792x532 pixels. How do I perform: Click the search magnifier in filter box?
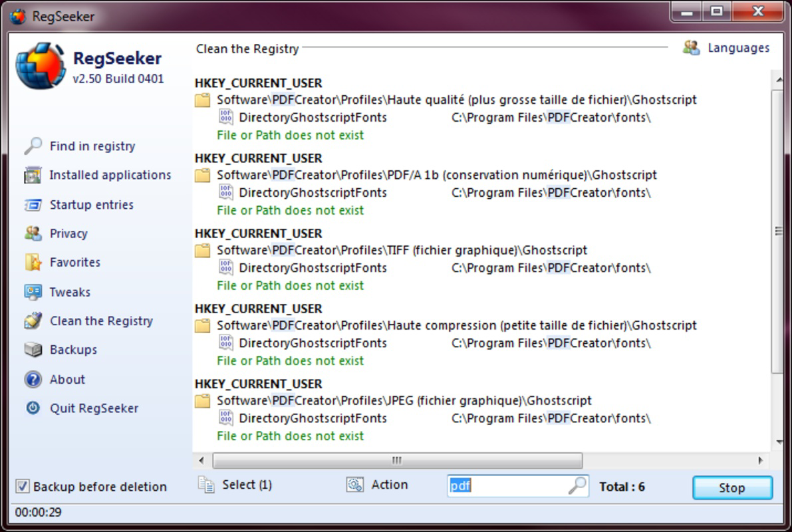click(577, 485)
